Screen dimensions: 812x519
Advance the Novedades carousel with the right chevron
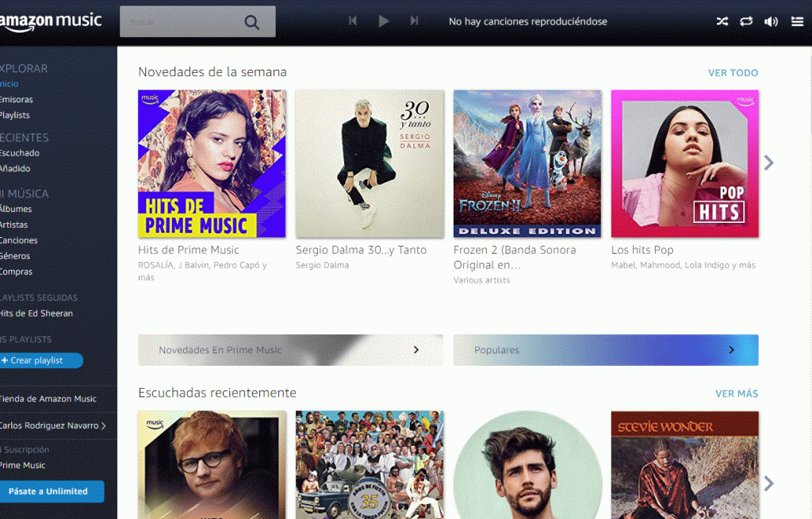[768, 162]
